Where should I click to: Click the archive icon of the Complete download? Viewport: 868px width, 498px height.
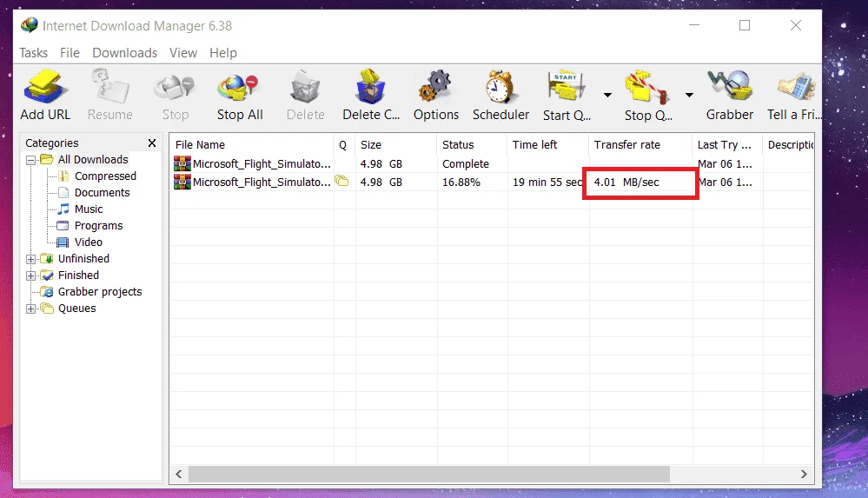click(182, 163)
